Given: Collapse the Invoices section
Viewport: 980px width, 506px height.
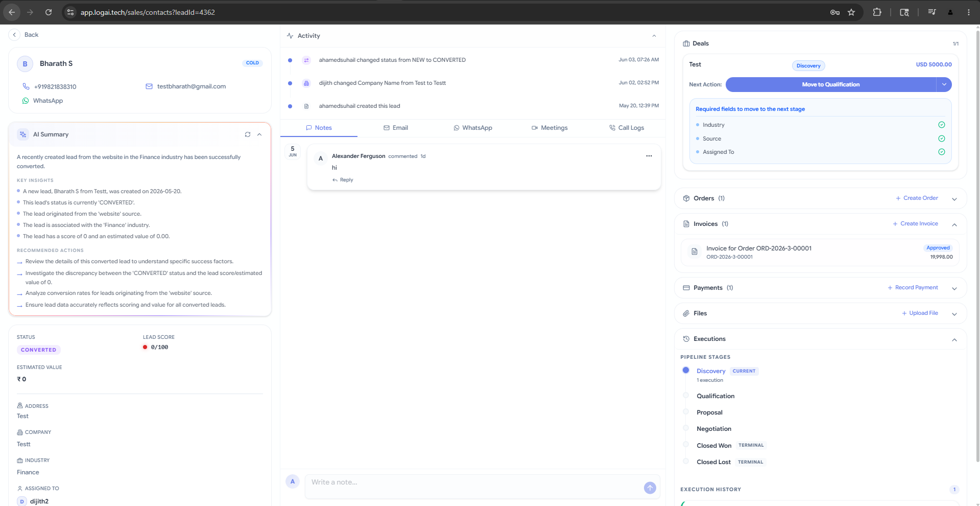Looking at the screenshot, I should click(x=954, y=224).
